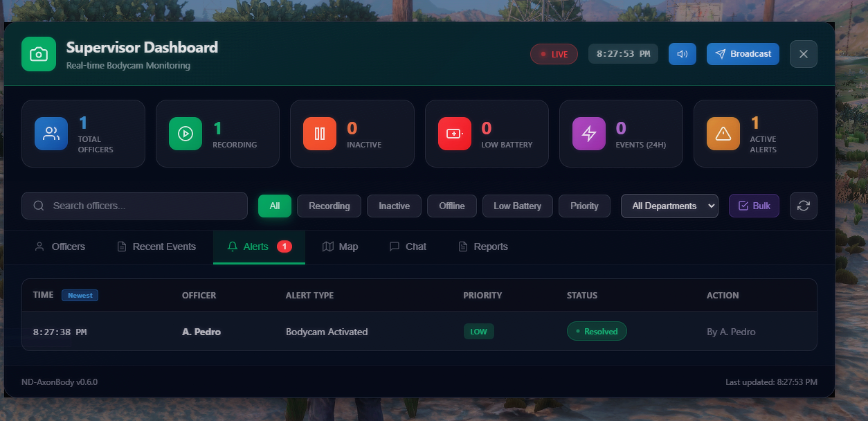Image resolution: width=868 pixels, height=421 pixels.
Task: Toggle the Low Battery filter chip
Action: pyautogui.click(x=517, y=206)
